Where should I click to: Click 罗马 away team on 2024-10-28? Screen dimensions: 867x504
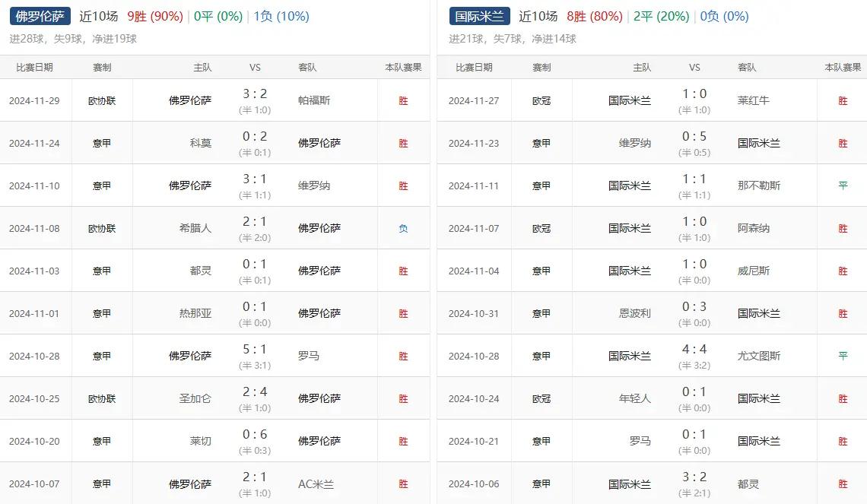(x=309, y=356)
